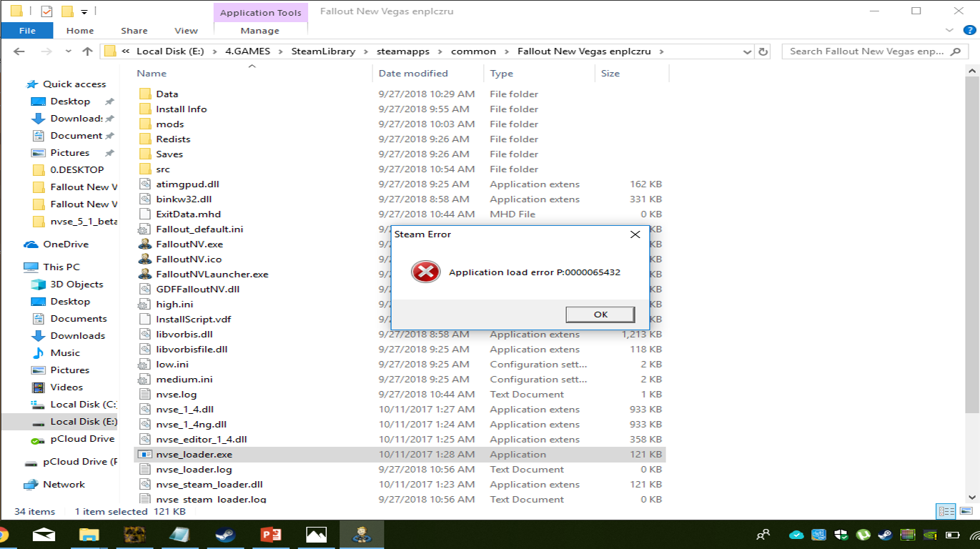Click the file list scroll down arrow

(x=972, y=497)
